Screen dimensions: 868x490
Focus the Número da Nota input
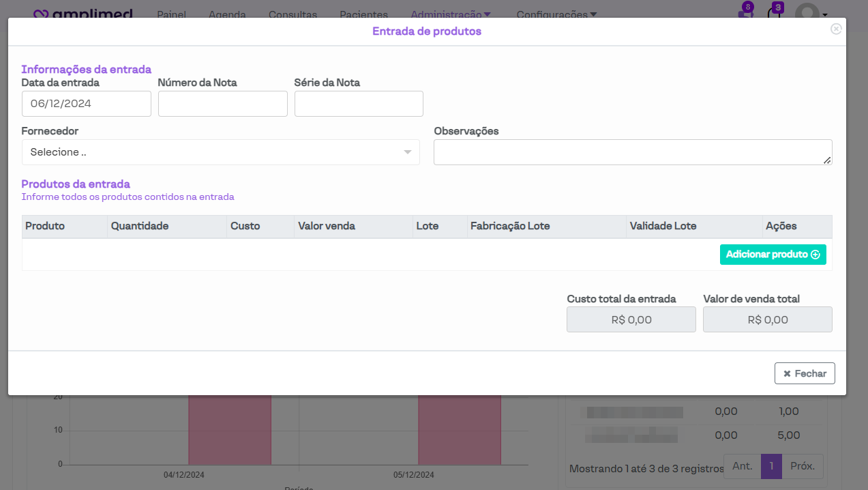222,104
